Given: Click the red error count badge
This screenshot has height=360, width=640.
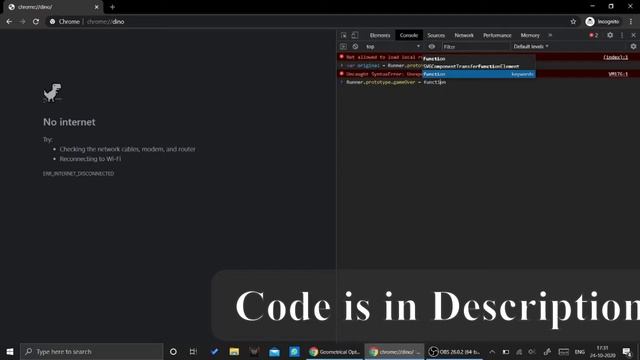Looking at the screenshot, I should [594, 36].
